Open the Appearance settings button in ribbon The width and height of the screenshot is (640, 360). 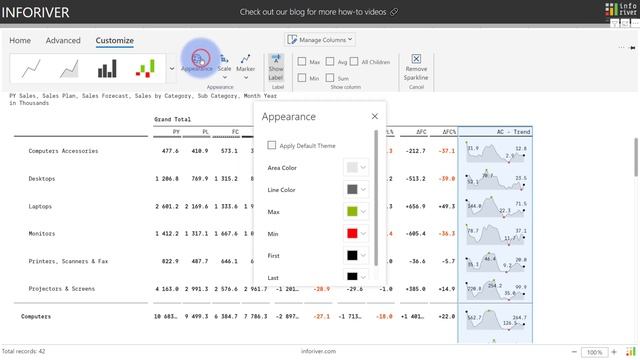point(198,62)
